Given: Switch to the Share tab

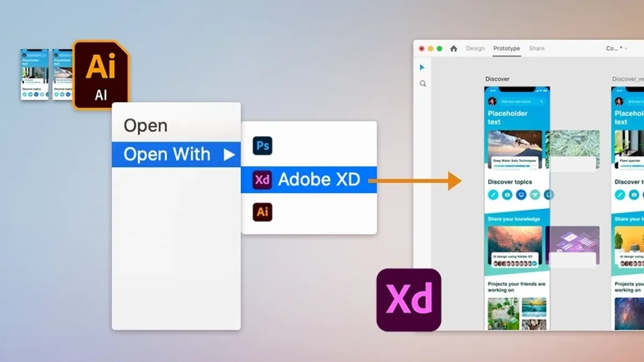Looking at the screenshot, I should click(537, 48).
